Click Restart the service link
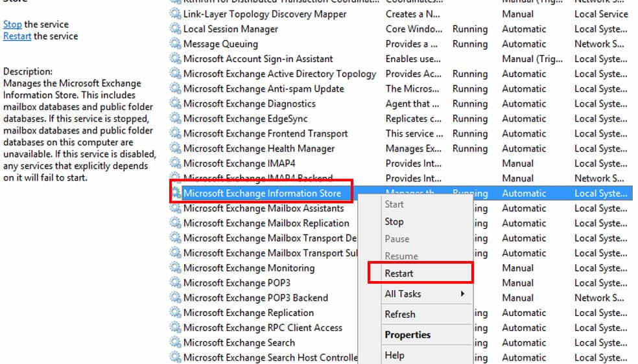The height and width of the screenshot is (364, 638). point(17,36)
